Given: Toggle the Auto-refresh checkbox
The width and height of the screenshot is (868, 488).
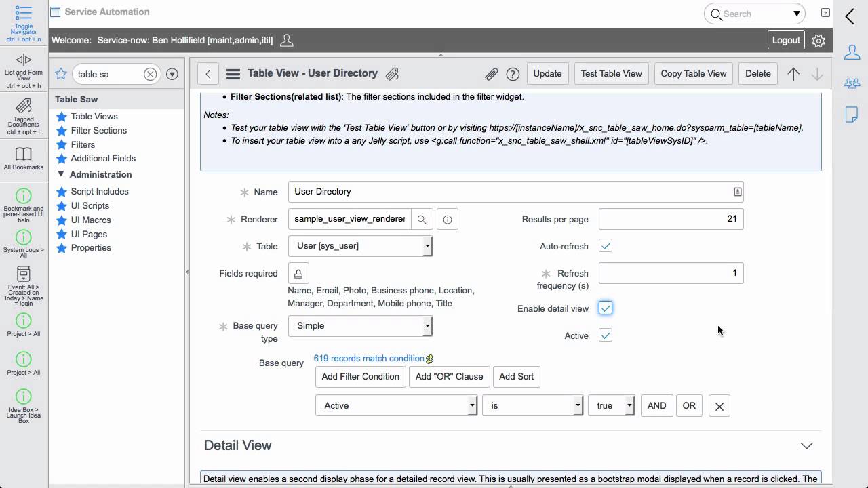Looking at the screenshot, I should 606,246.
